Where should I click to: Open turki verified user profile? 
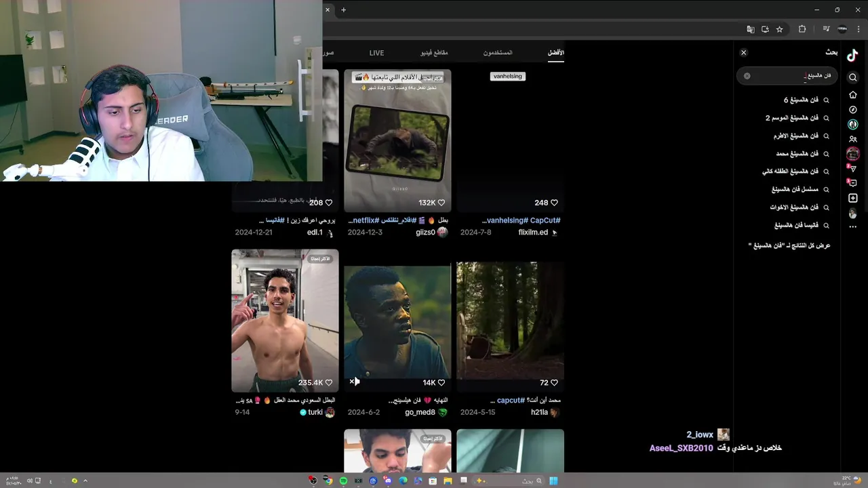(315, 412)
